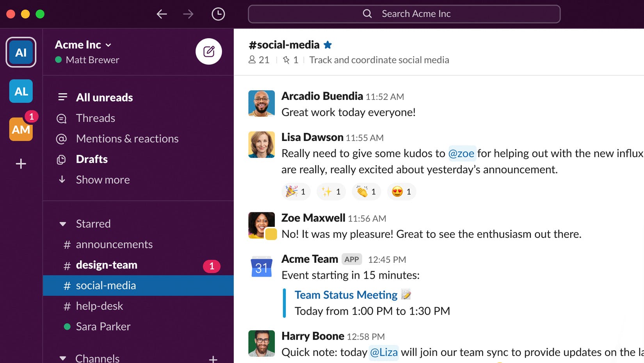Open Mentions & reactions
The height and width of the screenshot is (363, 644).
tap(127, 139)
